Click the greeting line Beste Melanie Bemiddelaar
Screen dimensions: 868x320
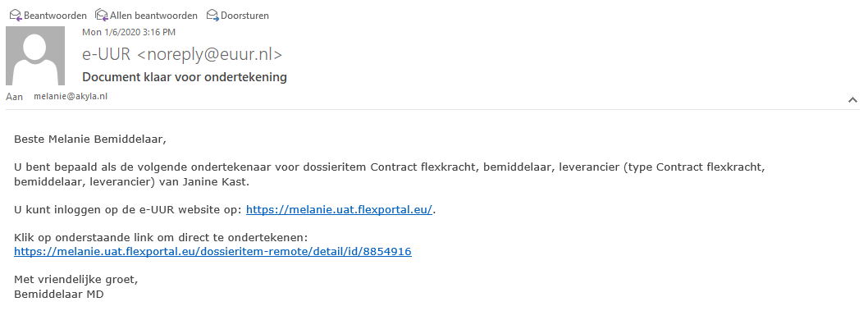90,139
